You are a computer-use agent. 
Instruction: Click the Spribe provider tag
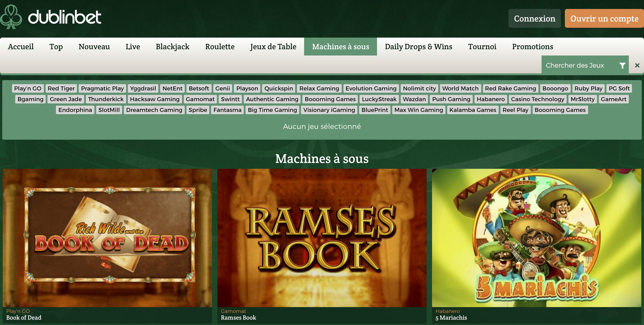[198, 110]
